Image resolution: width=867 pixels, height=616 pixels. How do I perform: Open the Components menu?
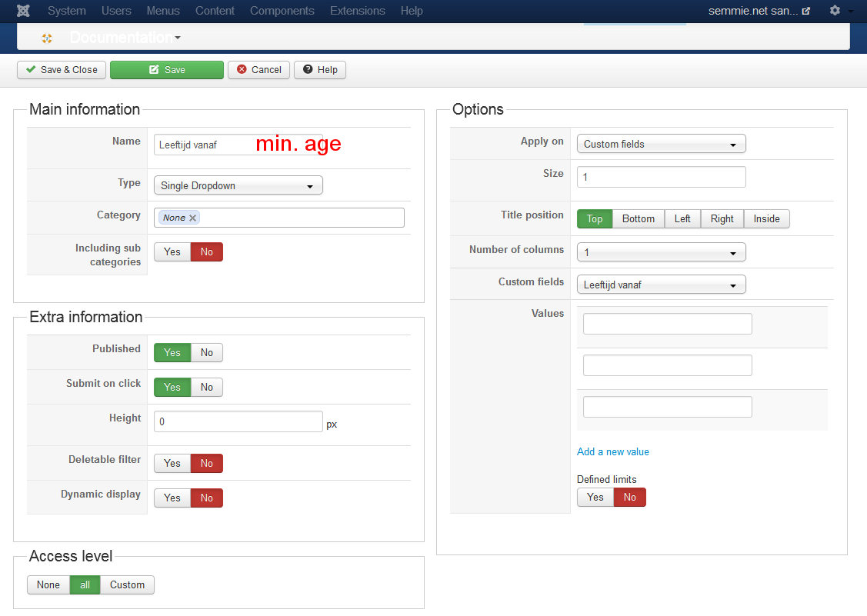282,11
